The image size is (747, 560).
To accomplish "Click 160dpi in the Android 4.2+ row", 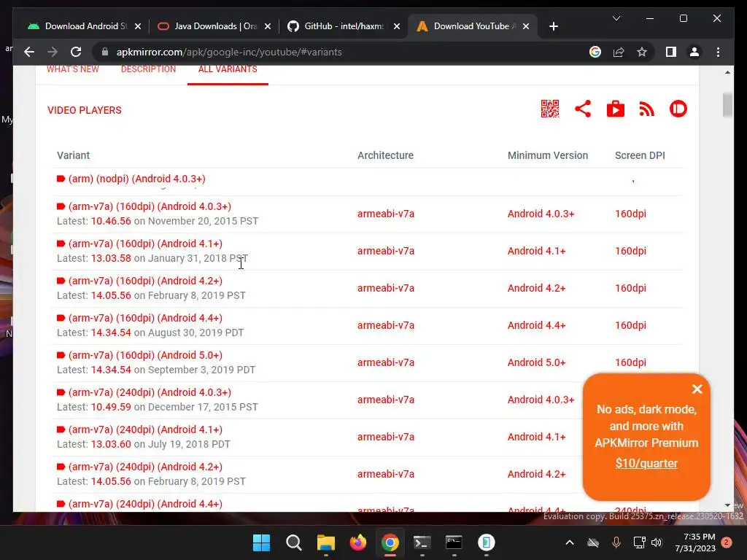I will 630,288.
